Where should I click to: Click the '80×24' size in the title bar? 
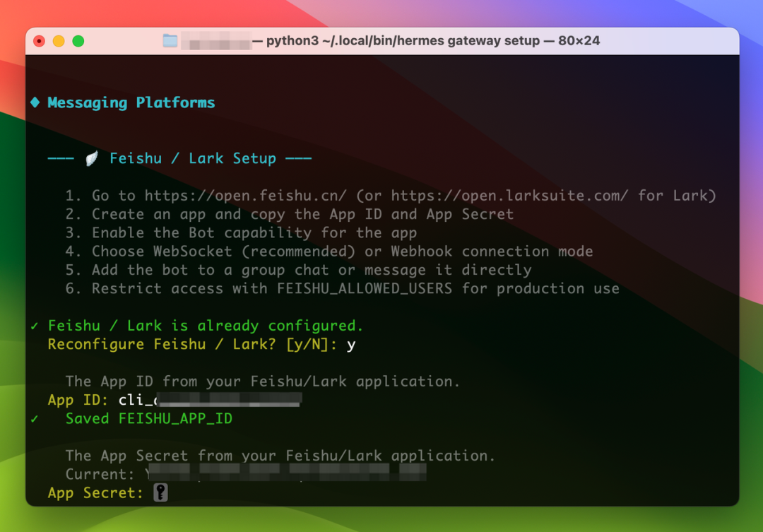[x=579, y=41]
